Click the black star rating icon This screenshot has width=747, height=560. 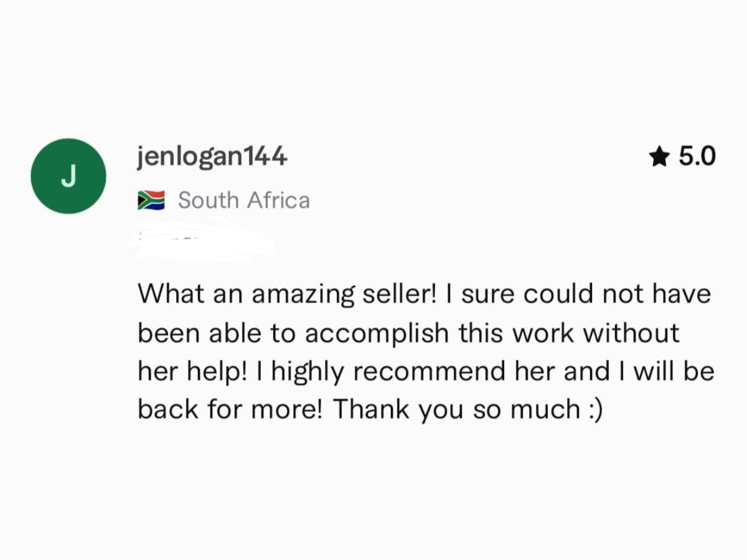(659, 157)
